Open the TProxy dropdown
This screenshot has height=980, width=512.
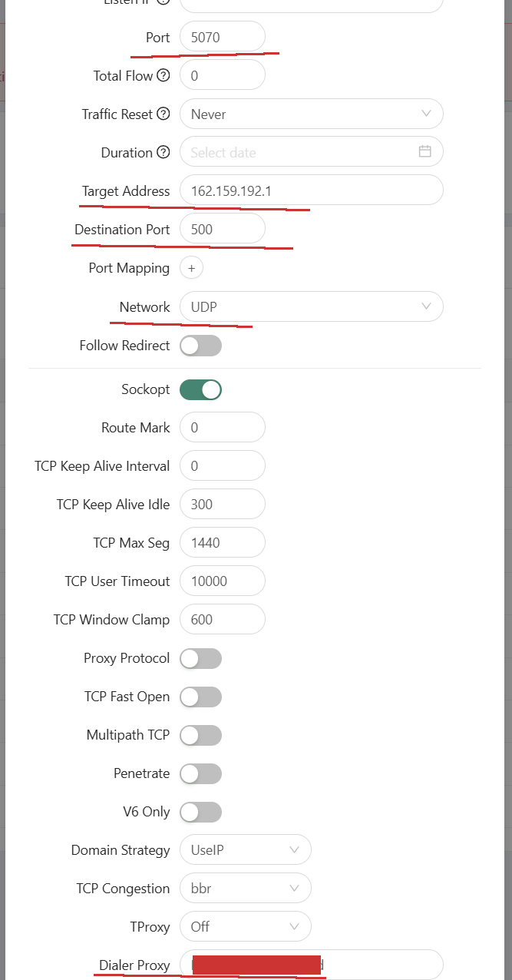click(245, 927)
